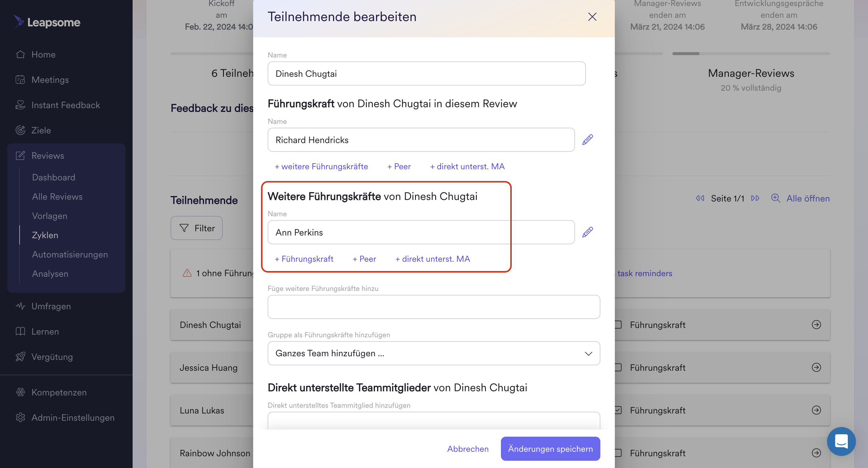Toggle Führungskraft checkbox in Dinesh Chugtai row

click(x=618, y=325)
